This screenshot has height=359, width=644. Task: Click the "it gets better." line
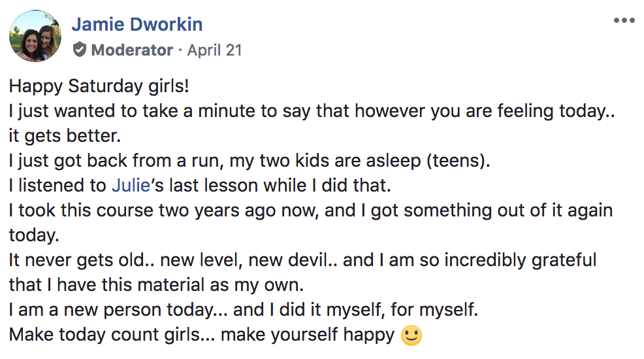[x=65, y=136]
